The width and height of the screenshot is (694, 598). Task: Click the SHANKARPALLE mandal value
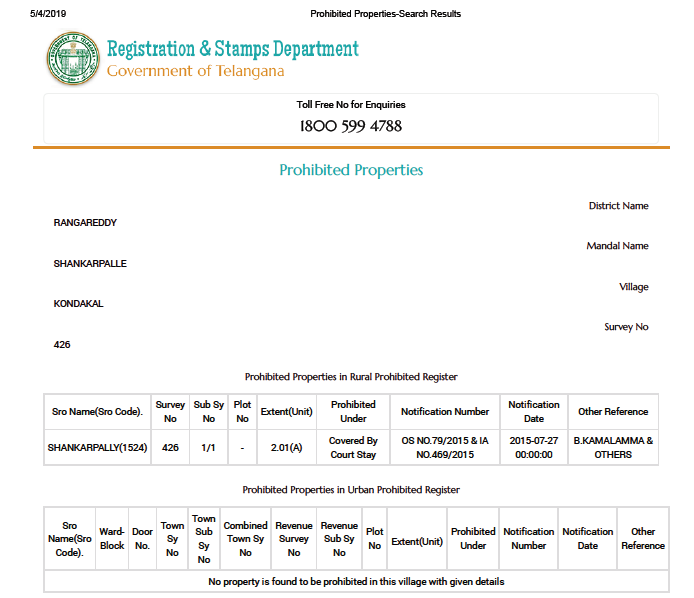90,264
